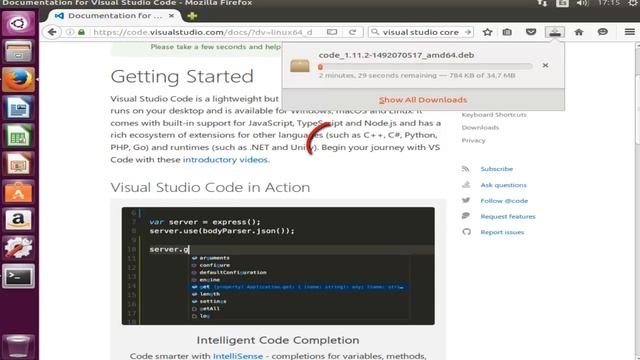
Task: Click the RSS icon beside Subscribe
Action: click(x=466, y=169)
